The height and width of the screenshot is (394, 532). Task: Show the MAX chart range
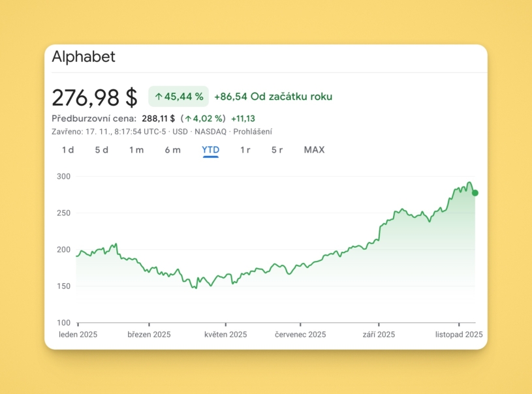pos(314,150)
